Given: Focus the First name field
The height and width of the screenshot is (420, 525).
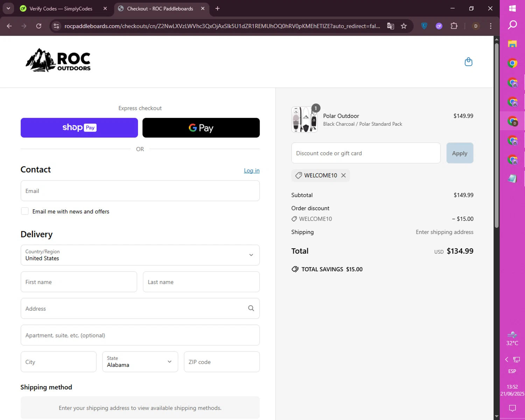Looking at the screenshot, I should 79,282.
